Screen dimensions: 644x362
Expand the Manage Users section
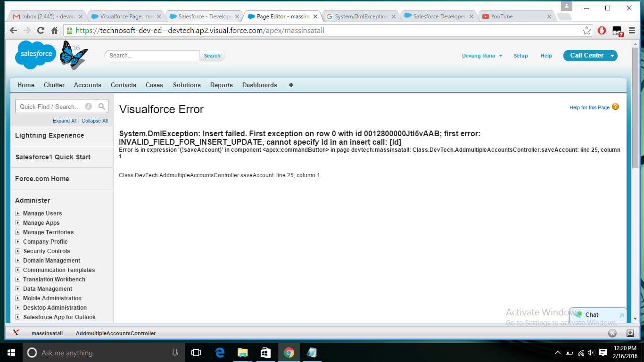tap(18, 213)
